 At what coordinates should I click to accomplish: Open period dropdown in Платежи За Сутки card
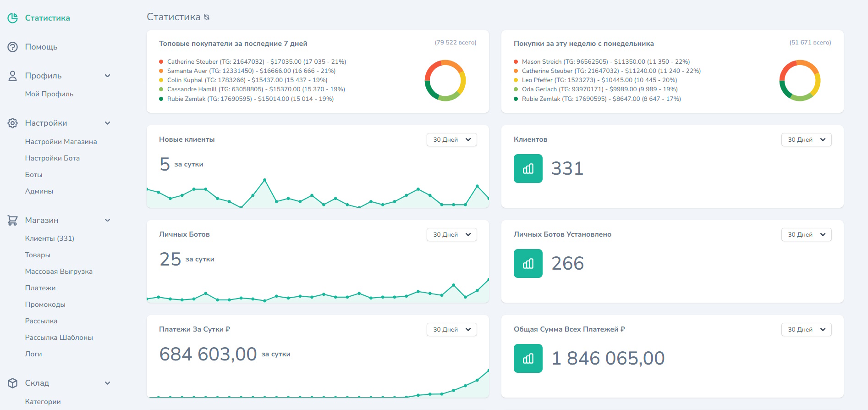click(x=451, y=330)
